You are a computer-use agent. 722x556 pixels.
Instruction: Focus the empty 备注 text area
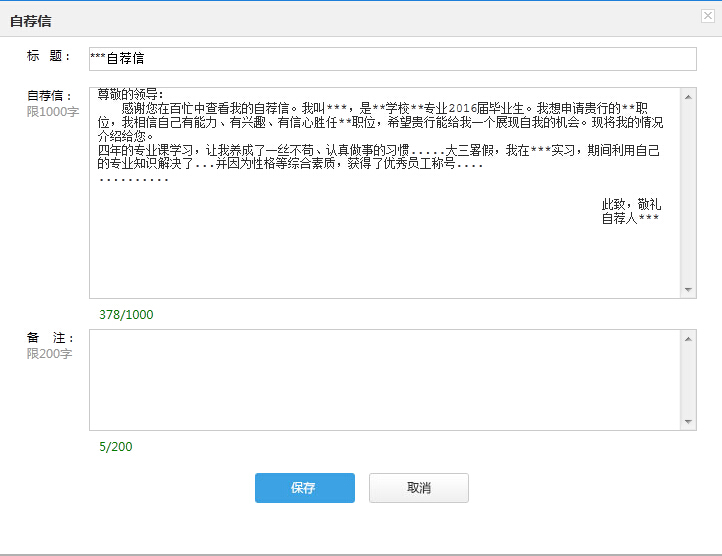click(385, 380)
